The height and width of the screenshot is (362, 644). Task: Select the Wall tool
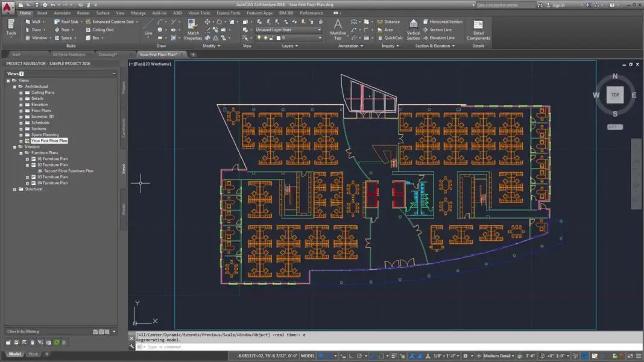coord(35,22)
